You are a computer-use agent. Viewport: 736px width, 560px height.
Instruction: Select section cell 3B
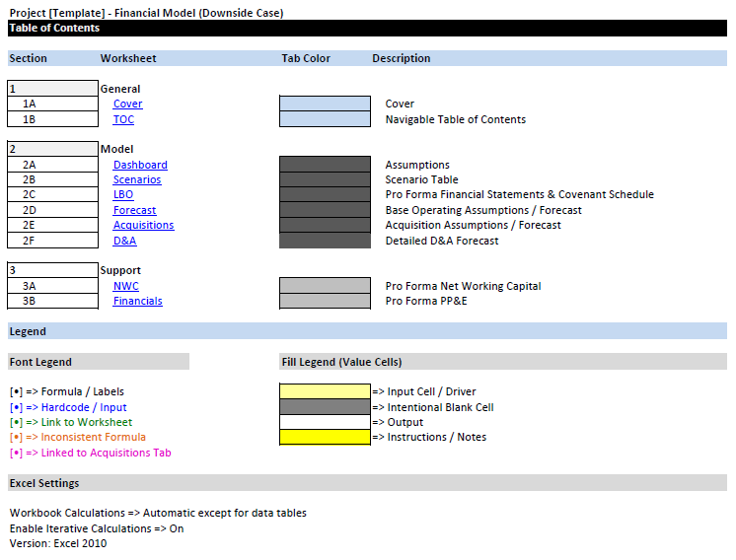(x=52, y=301)
